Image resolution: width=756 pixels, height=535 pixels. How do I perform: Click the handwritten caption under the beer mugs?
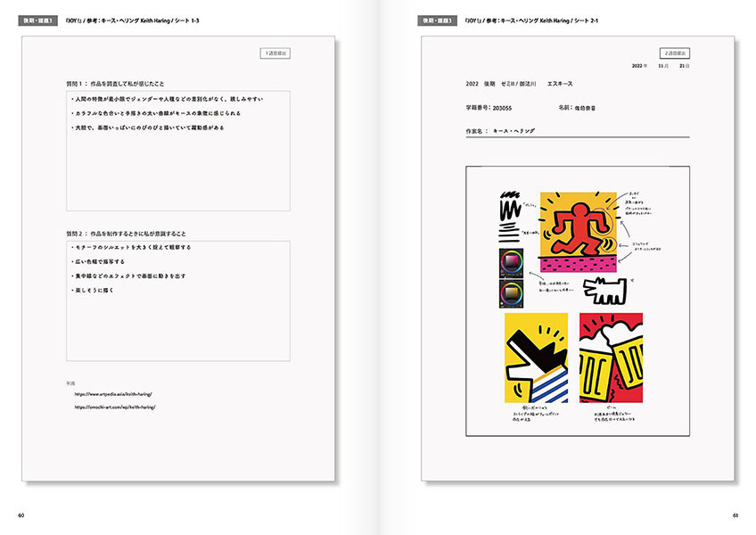[x=614, y=414]
